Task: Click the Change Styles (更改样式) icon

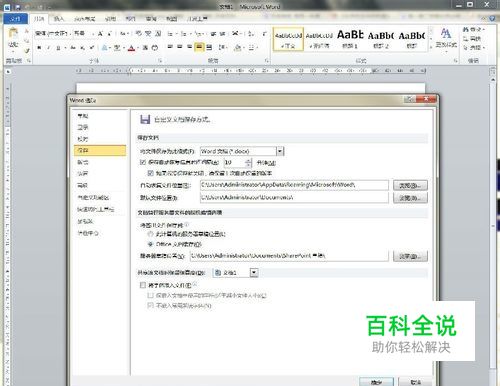Action: coord(446,38)
